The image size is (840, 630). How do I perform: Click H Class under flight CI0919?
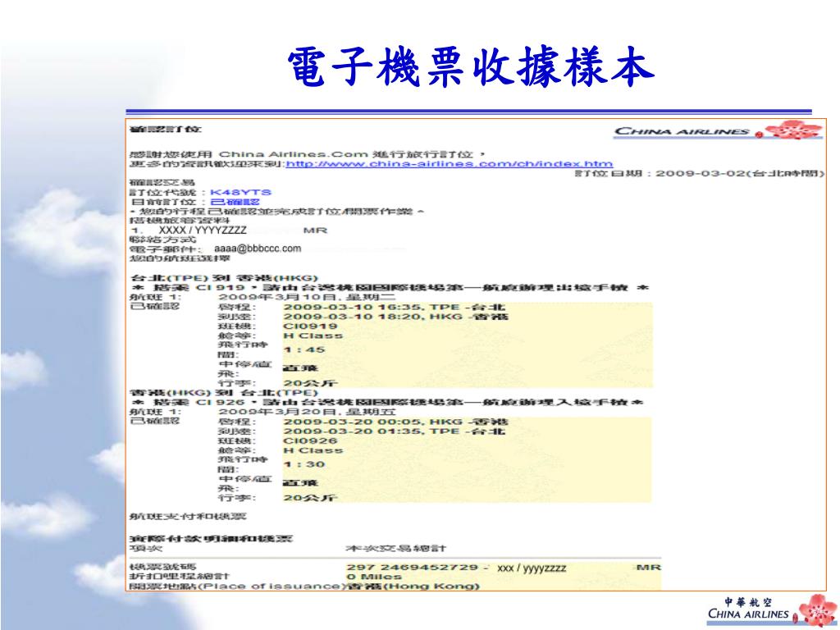click(313, 336)
